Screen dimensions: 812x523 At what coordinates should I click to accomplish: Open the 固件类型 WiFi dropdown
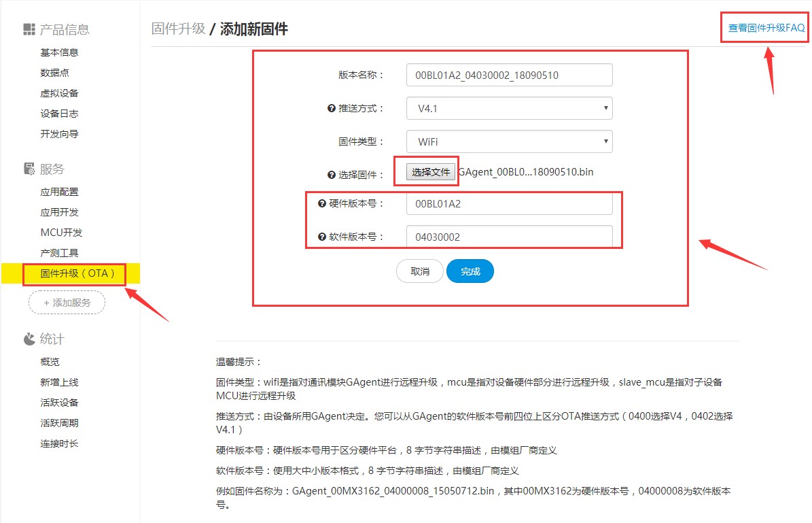509,141
